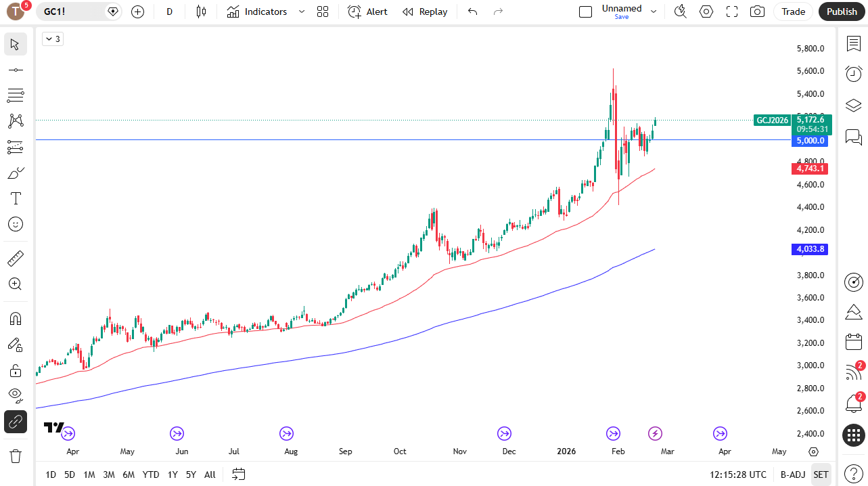Open the Indicators dialog
Viewport: 868px width, 486px height.
(x=257, y=12)
